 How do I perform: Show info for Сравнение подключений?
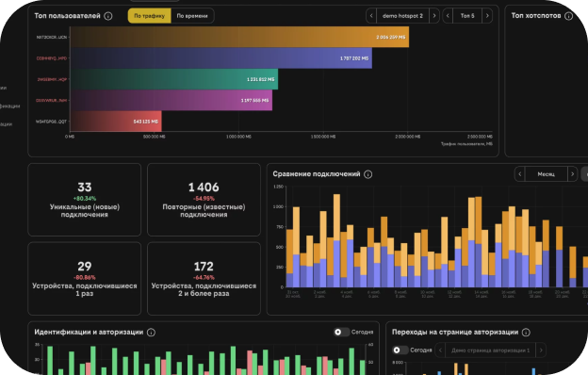(367, 174)
